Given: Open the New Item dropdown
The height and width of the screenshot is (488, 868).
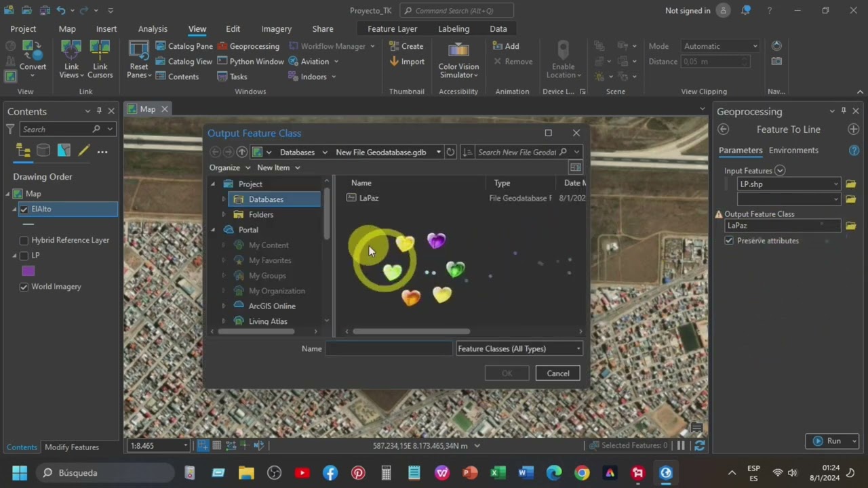Looking at the screenshot, I should [279, 167].
